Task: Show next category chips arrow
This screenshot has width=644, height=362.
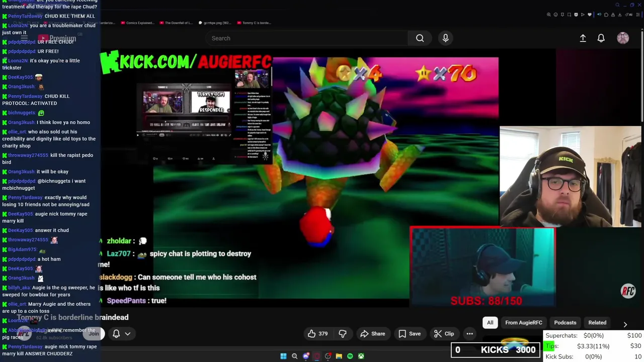Action: 625,325
